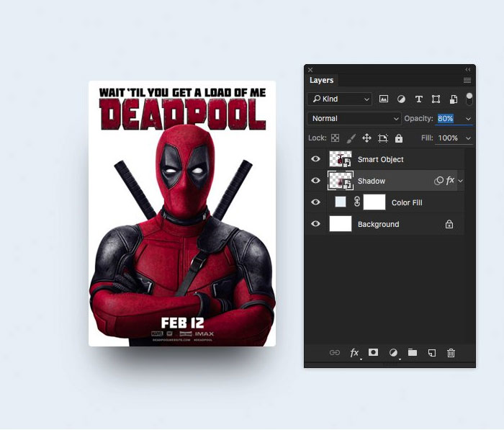The height and width of the screenshot is (430, 504).
Task: Filter layers by shape layer icon
Action: [x=436, y=99]
